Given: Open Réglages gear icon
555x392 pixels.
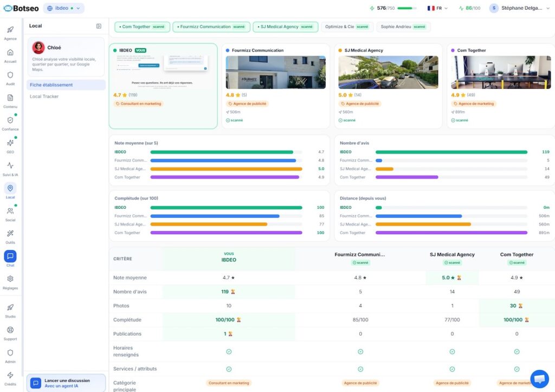Looking at the screenshot, I should [10, 279].
